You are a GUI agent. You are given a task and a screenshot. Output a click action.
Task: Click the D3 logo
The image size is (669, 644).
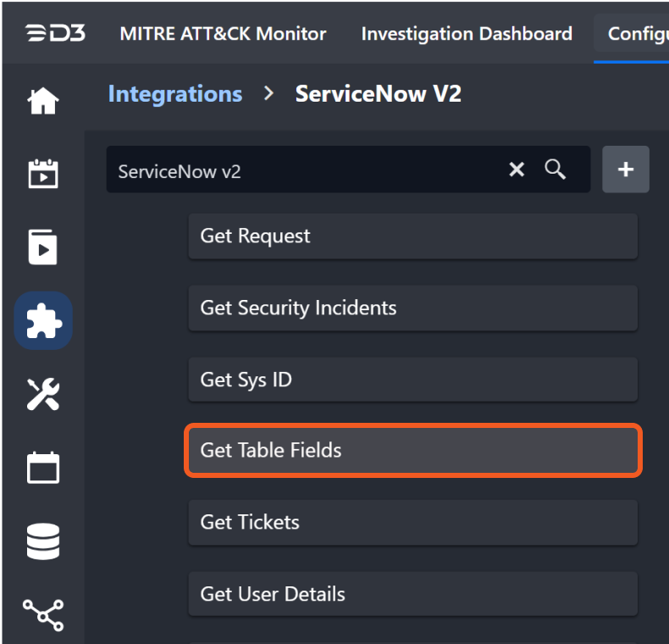[54, 34]
